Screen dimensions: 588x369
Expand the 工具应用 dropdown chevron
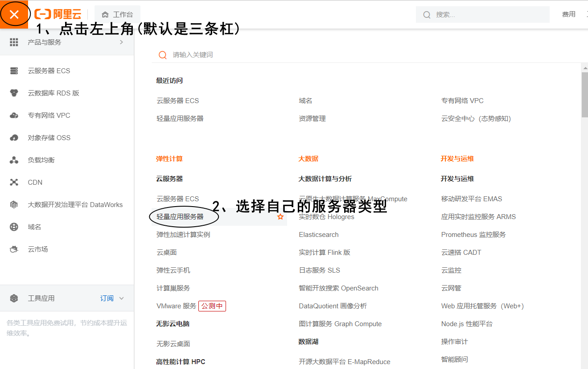click(121, 299)
